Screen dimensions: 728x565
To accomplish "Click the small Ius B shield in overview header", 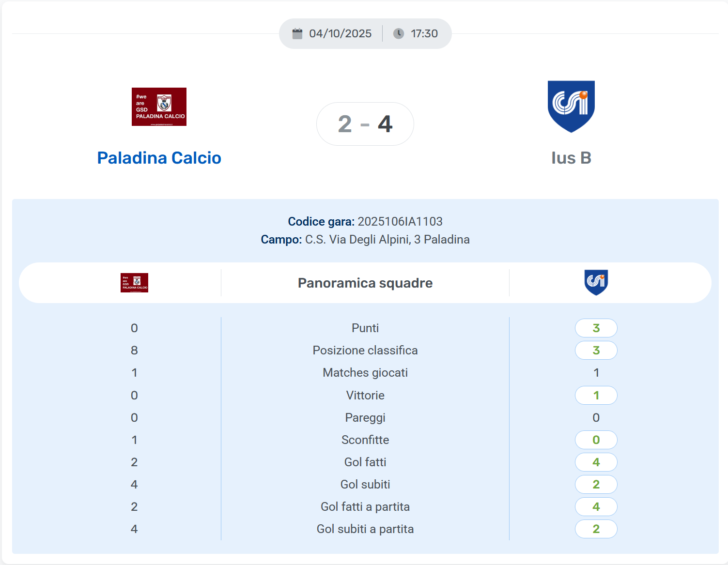I will [x=596, y=282].
